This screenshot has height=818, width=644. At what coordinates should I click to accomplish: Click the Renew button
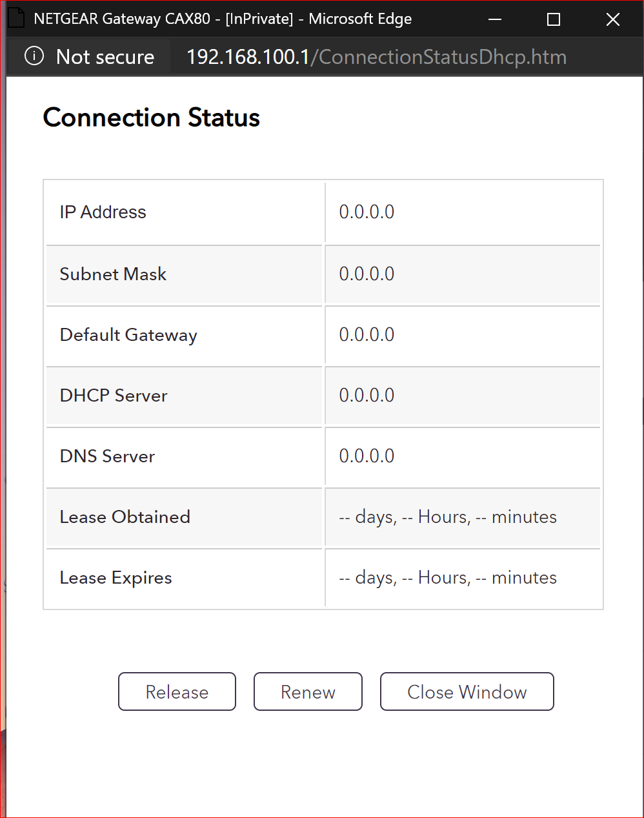point(308,691)
